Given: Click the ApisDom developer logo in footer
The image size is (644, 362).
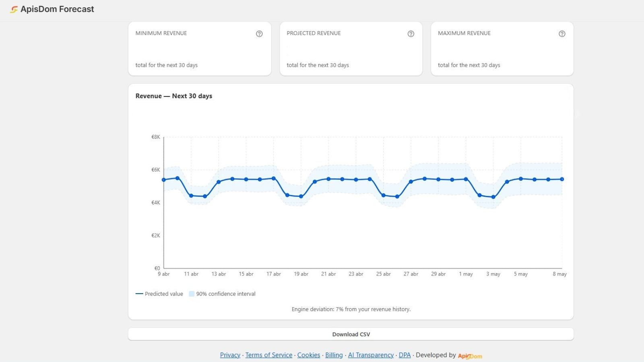Looking at the screenshot, I should click(470, 356).
